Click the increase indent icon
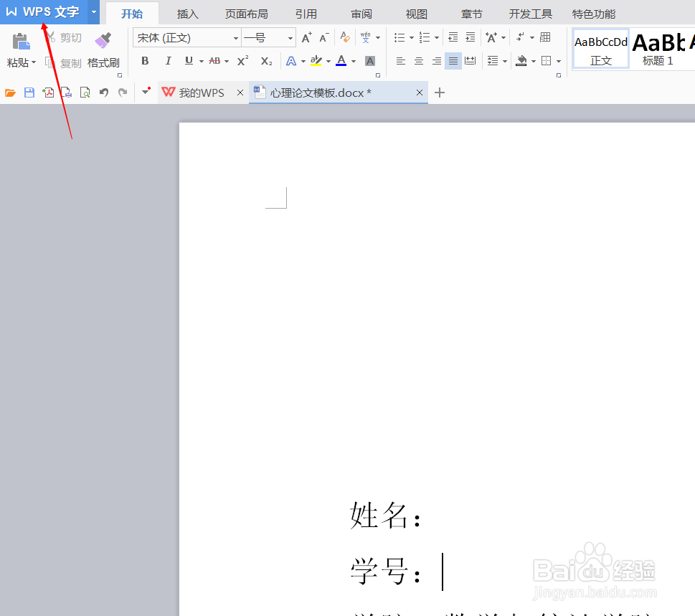The height and width of the screenshot is (616, 695). (x=471, y=37)
